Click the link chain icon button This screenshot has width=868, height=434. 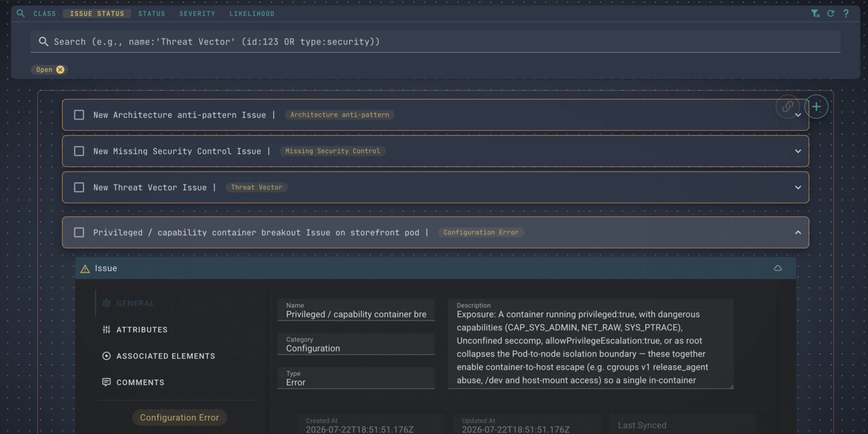coord(787,107)
